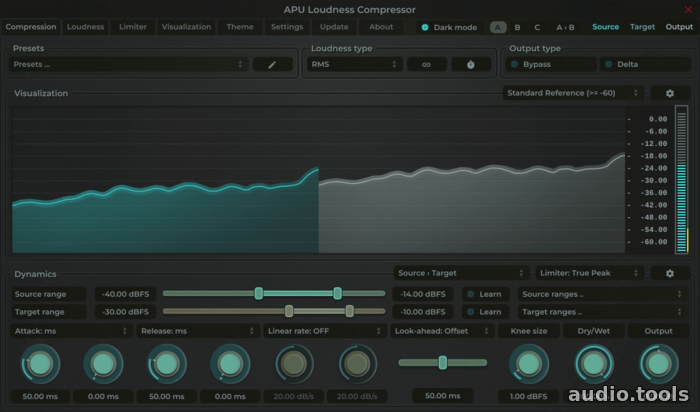Open Limiter: True Peak dropdown
Viewport: 700px width, 412px height.
[589, 273]
